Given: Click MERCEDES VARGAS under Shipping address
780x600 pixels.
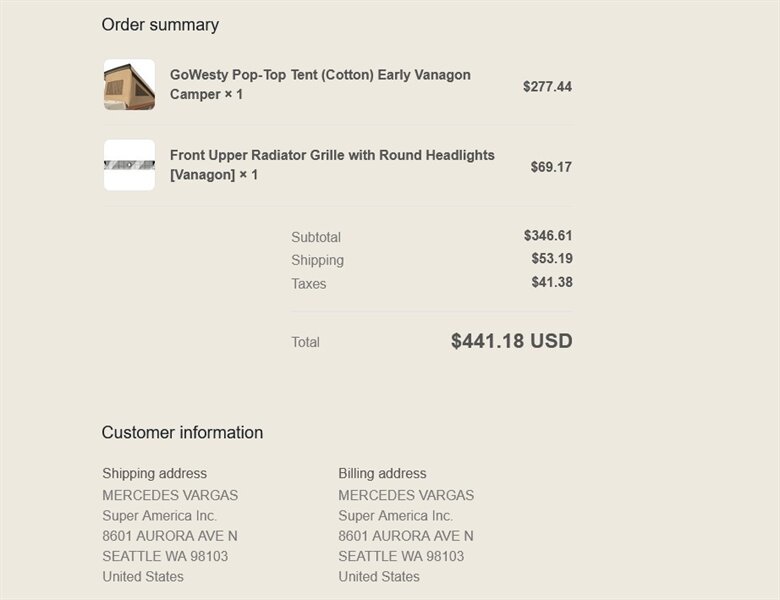Looking at the screenshot, I should pyautogui.click(x=170, y=495).
